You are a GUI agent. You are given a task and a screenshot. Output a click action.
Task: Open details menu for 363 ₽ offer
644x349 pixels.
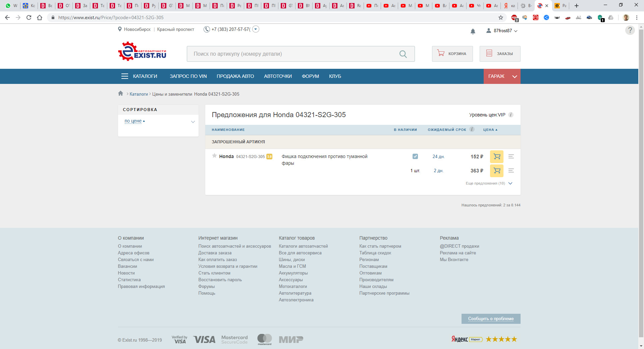(511, 171)
